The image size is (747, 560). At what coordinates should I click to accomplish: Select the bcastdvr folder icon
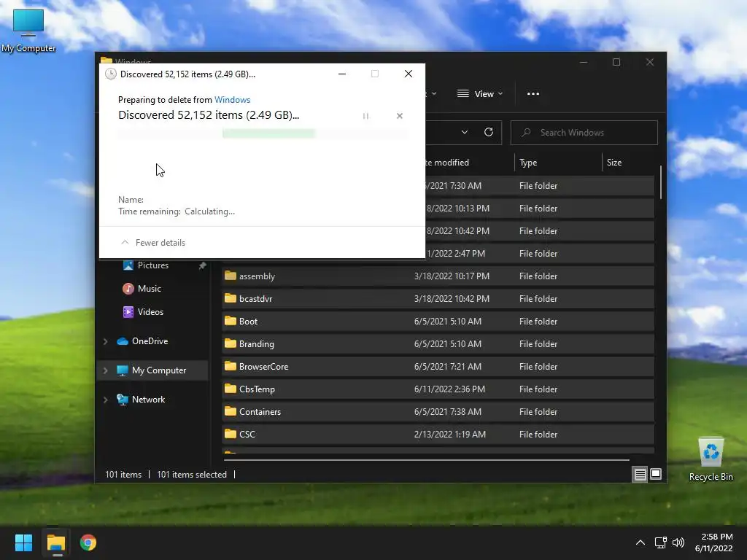tap(231, 298)
